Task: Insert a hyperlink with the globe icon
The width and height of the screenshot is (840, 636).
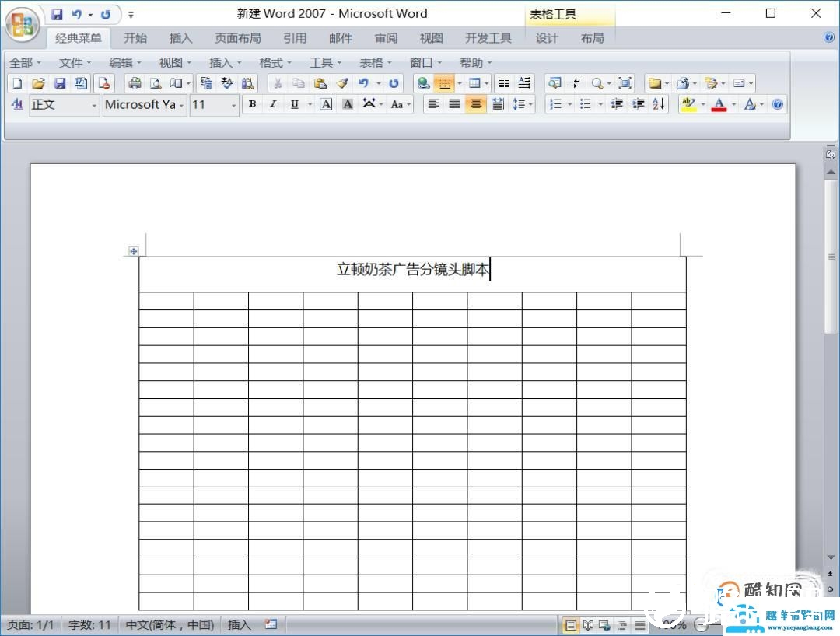Action: point(424,83)
